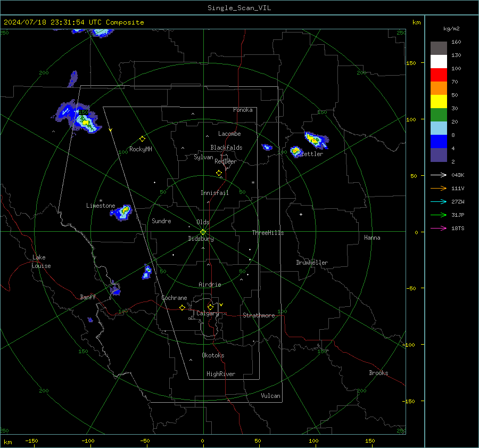Click the Single_Scan_VIL title
Image resolution: width=479 pixels, height=448 pixels.
239,8
